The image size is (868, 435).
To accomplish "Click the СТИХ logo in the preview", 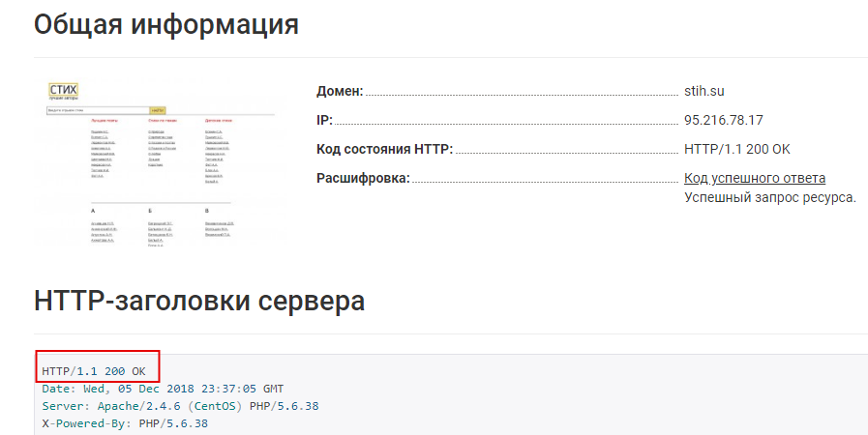I will 63,91.
